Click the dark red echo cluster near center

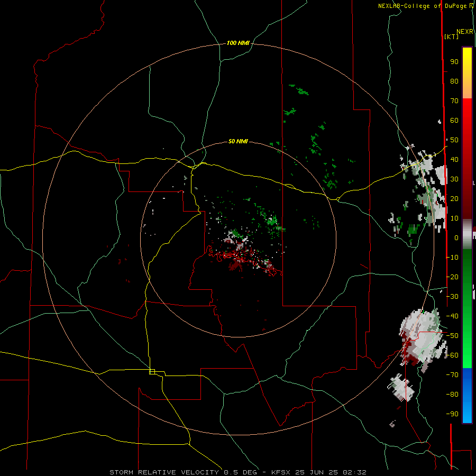click(x=235, y=266)
